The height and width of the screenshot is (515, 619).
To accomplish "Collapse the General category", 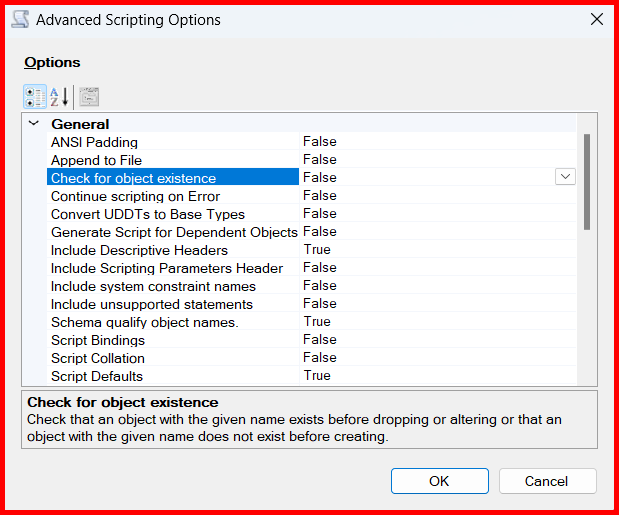I will pyautogui.click(x=34, y=124).
